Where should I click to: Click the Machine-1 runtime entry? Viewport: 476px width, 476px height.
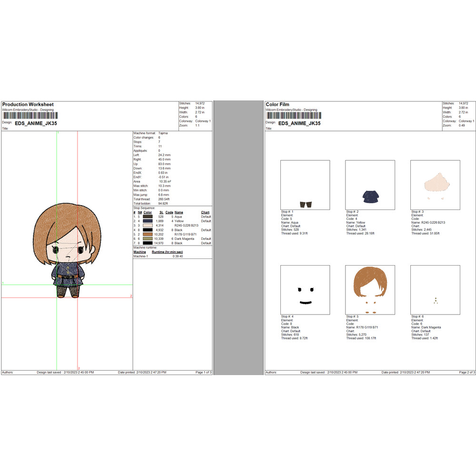[x=158, y=256]
